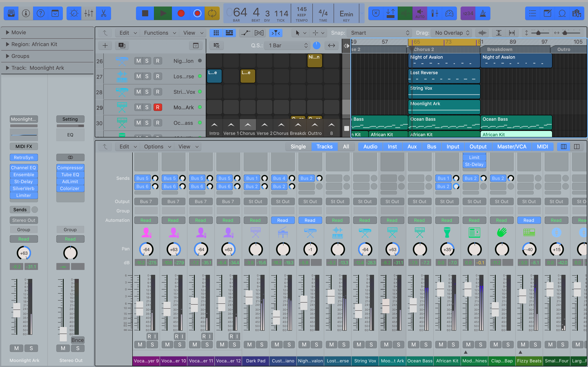Click the Smart Controls dial icon
The image size is (588, 367).
74,13
